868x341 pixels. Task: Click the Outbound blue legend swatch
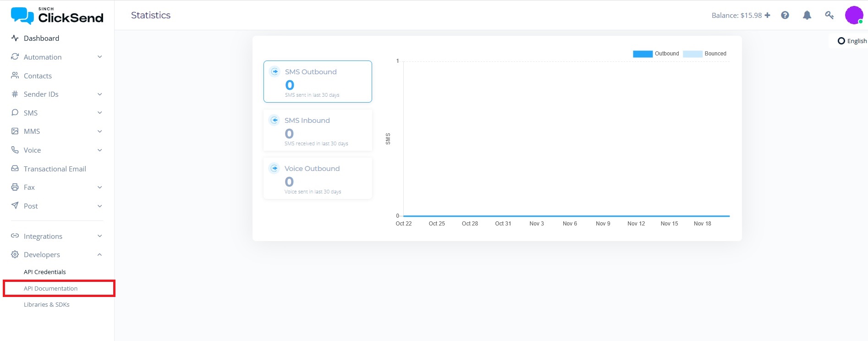(x=643, y=54)
